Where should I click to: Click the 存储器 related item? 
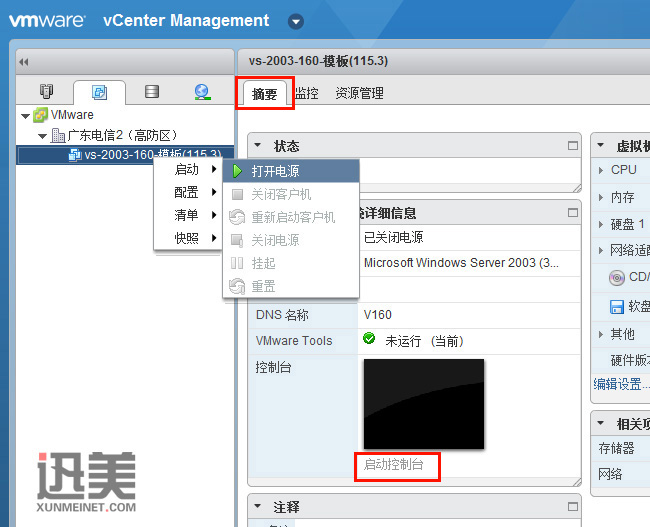click(616, 448)
